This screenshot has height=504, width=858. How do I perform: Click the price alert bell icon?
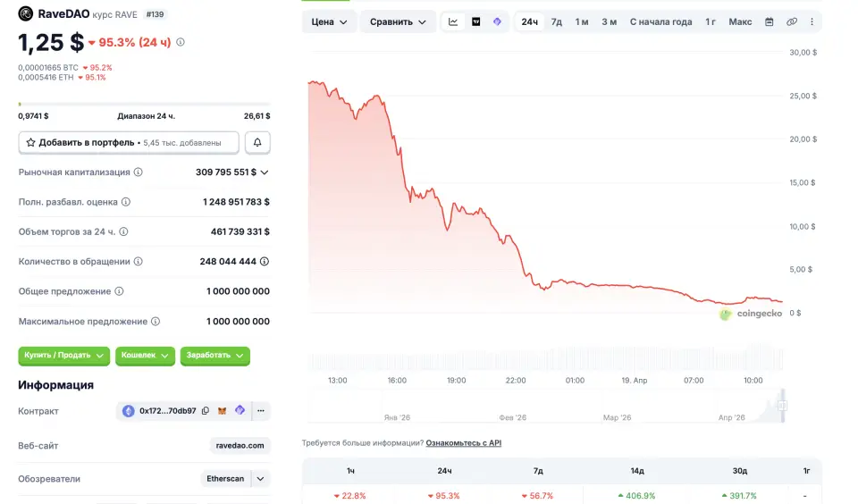[x=257, y=142]
